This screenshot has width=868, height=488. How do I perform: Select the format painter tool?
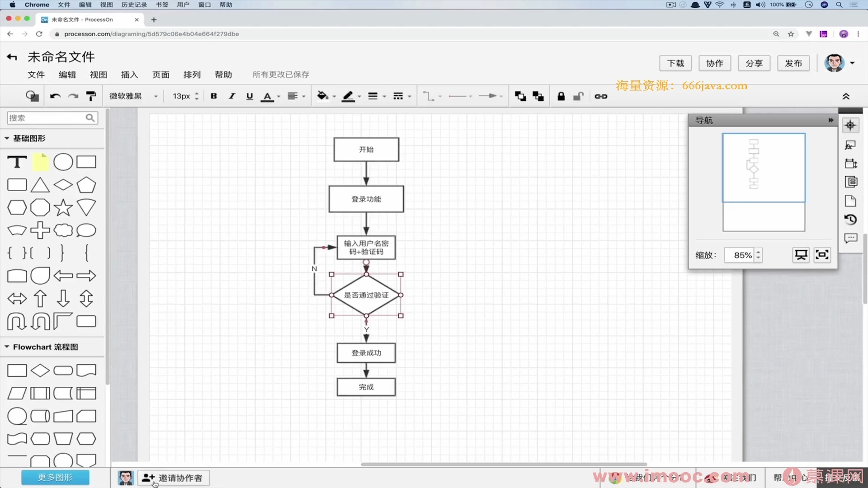point(91,96)
